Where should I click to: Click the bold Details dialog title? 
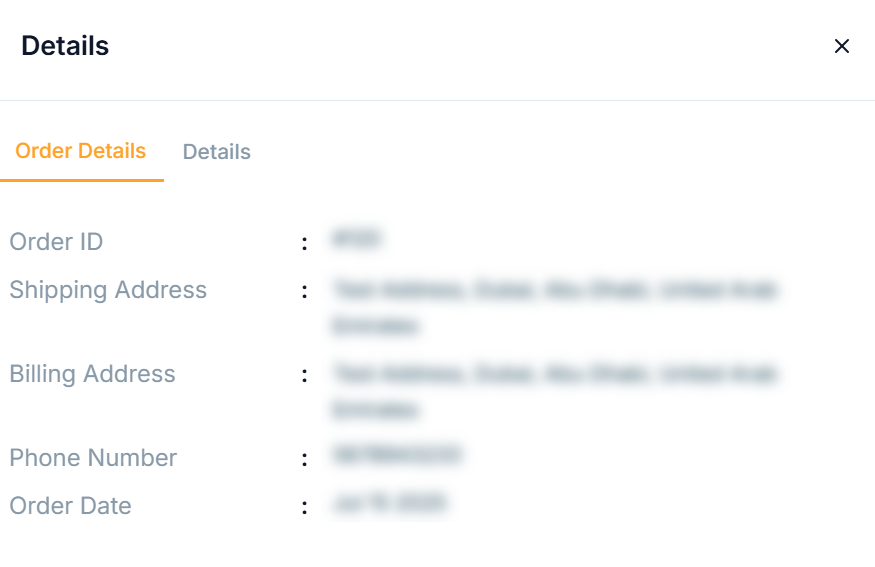tap(65, 46)
